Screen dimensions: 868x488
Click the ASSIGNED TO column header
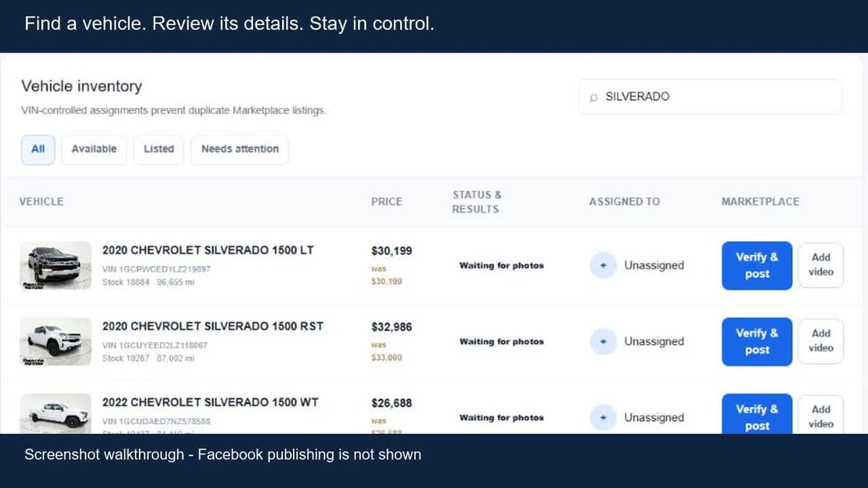(624, 202)
